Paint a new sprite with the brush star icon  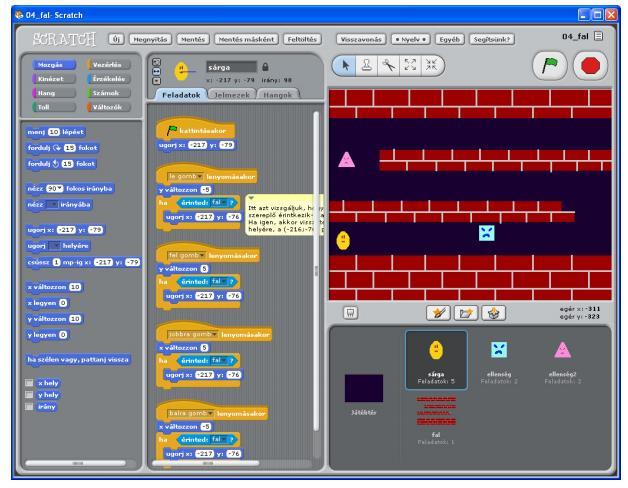point(438,313)
